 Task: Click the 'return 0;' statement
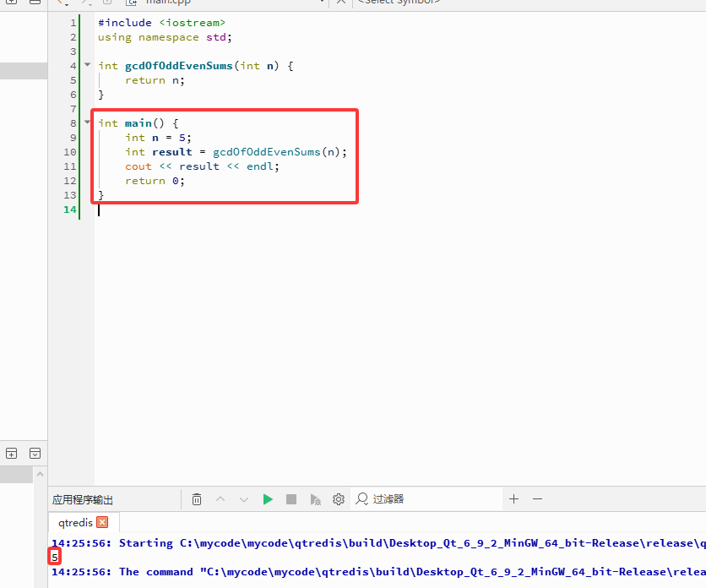tap(155, 181)
